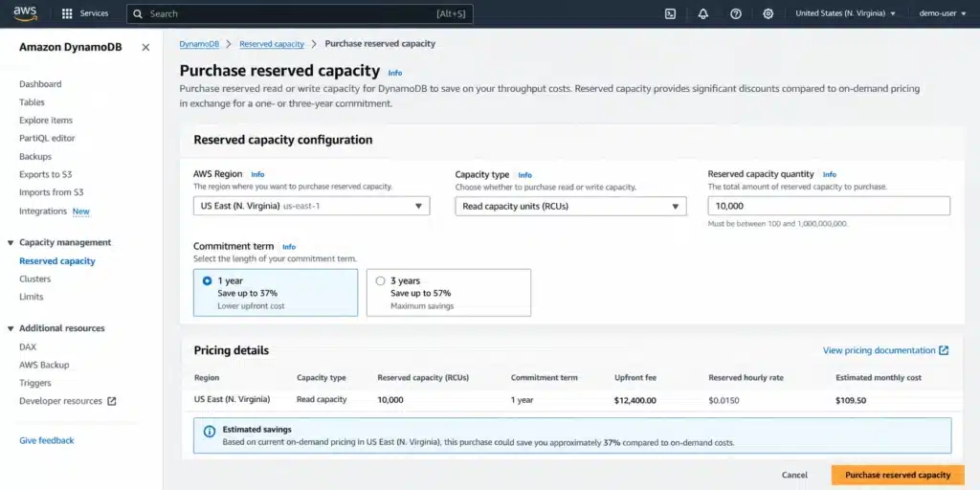
Task: Open Reserved capacity in the sidebar
Action: pos(56,261)
